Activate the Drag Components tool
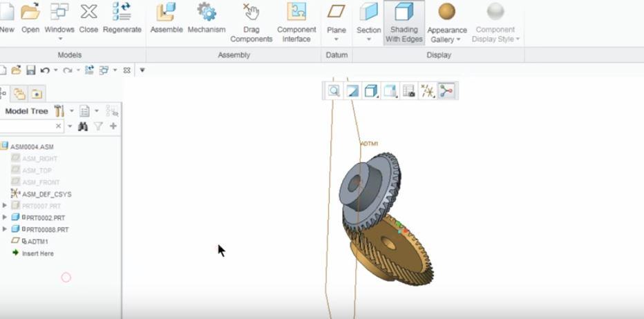This screenshot has height=319, width=644. 251,19
